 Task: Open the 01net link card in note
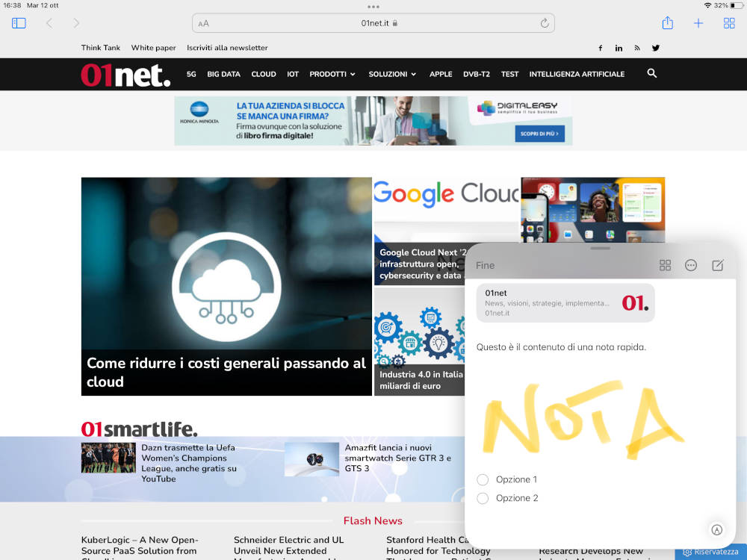click(x=565, y=303)
